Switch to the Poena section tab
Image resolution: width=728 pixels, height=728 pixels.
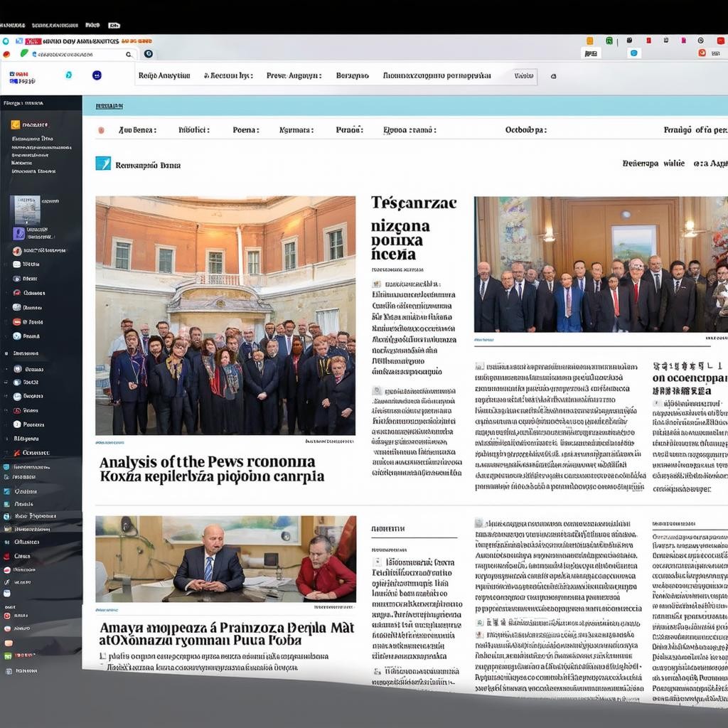point(245,130)
